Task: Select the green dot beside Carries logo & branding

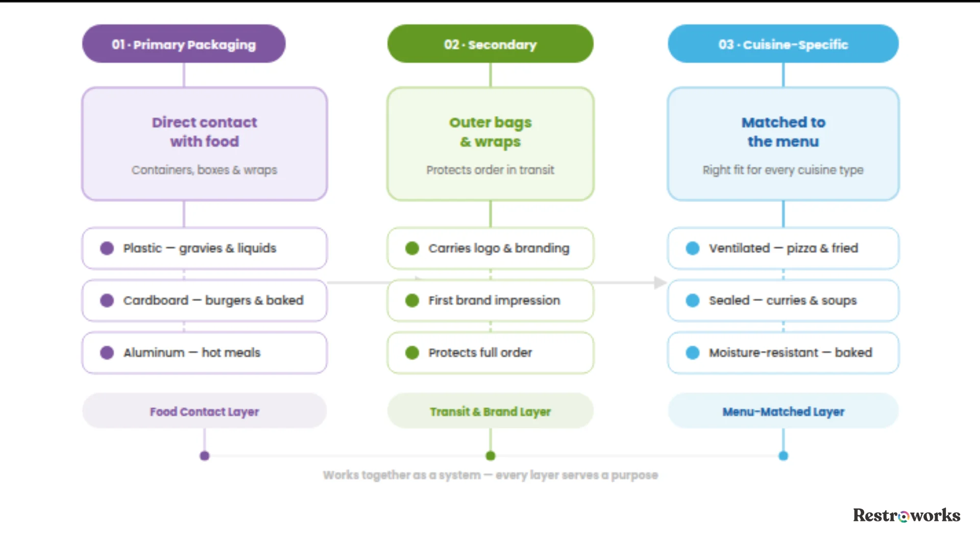Action: point(412,248)
